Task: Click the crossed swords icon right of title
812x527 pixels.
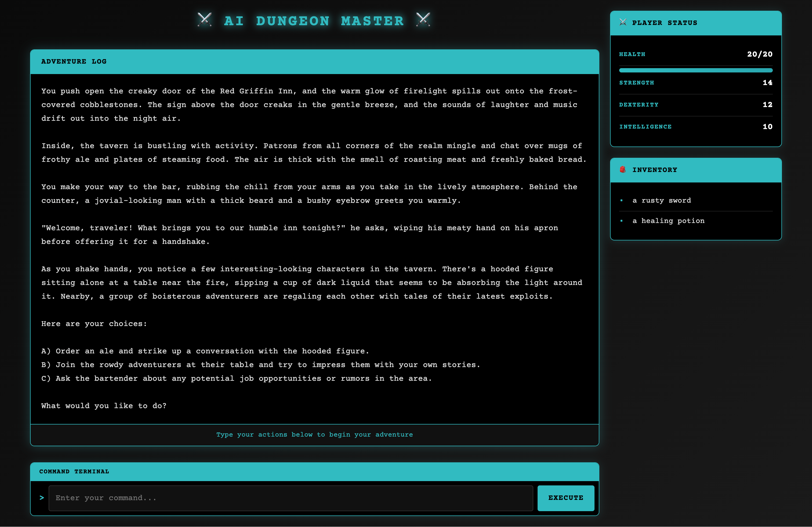Action: pos(423,20)
